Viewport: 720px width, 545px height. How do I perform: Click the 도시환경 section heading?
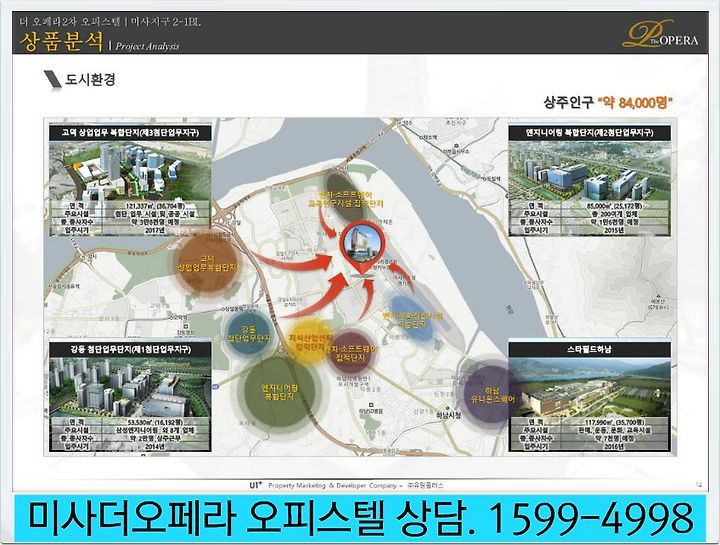point(90,79)
